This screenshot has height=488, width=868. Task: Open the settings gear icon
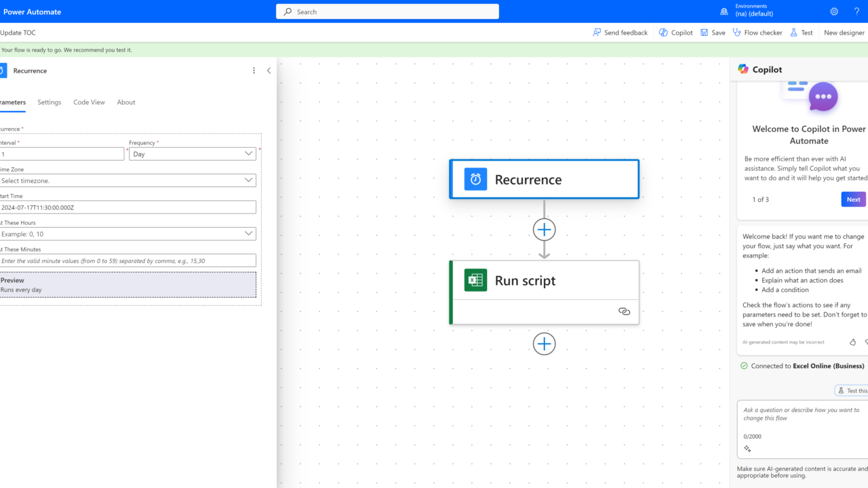click(834, 12)
